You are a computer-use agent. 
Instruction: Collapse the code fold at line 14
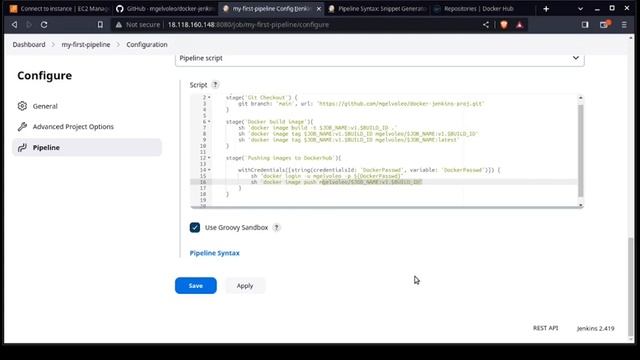click(209, 170)
